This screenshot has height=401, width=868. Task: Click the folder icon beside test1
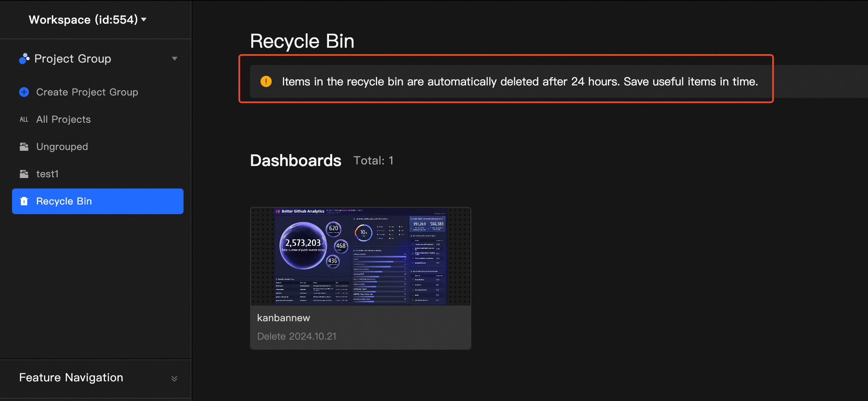[x=24, y=174]
